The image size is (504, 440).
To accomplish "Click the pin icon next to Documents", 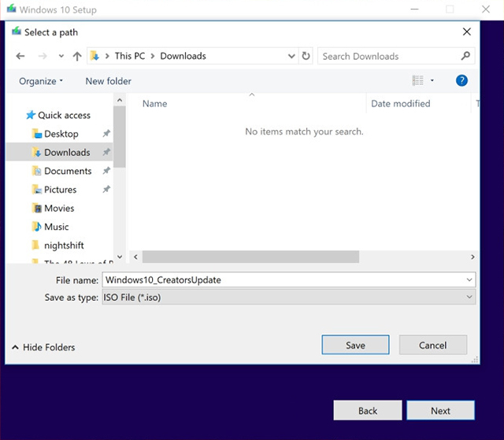I will (106, 171).
